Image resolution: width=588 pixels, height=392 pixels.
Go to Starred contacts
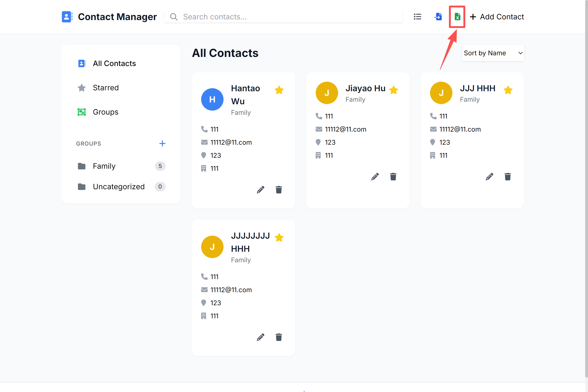click(x=105, y=88)
